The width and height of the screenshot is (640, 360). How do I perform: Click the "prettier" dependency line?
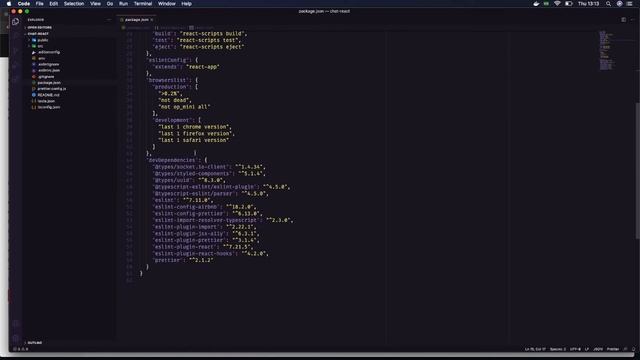coord(183,260)
